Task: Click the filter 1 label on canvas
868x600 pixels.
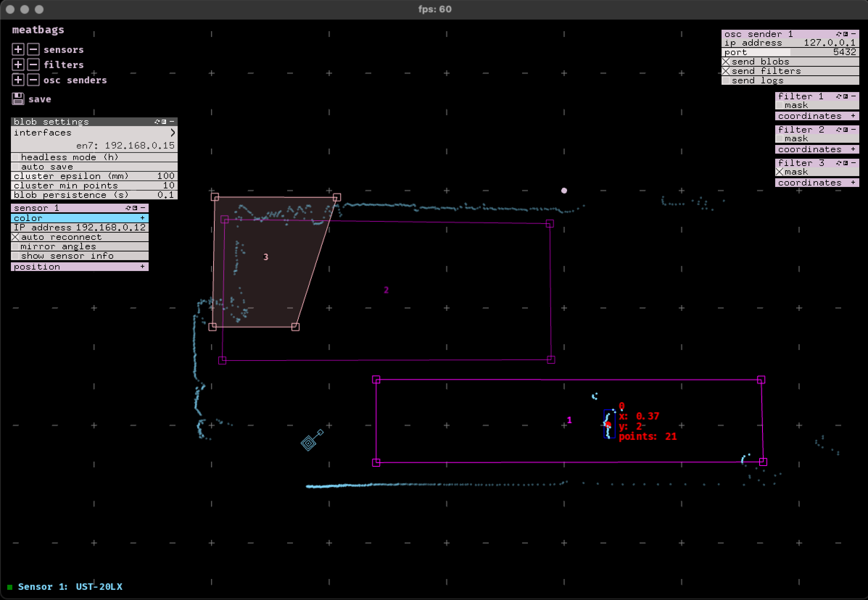Action: click(x=569, y=420)
